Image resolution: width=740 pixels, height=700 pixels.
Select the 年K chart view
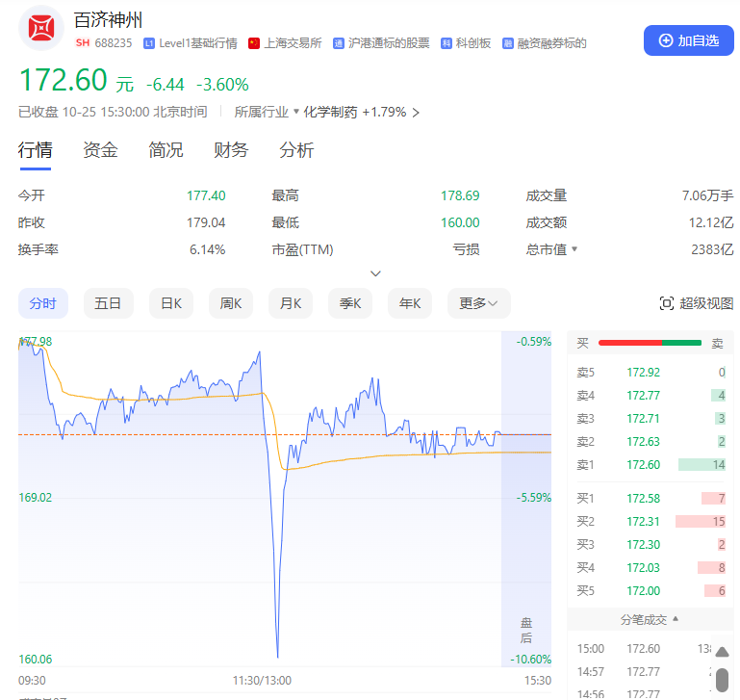click(x=410, y=303)
